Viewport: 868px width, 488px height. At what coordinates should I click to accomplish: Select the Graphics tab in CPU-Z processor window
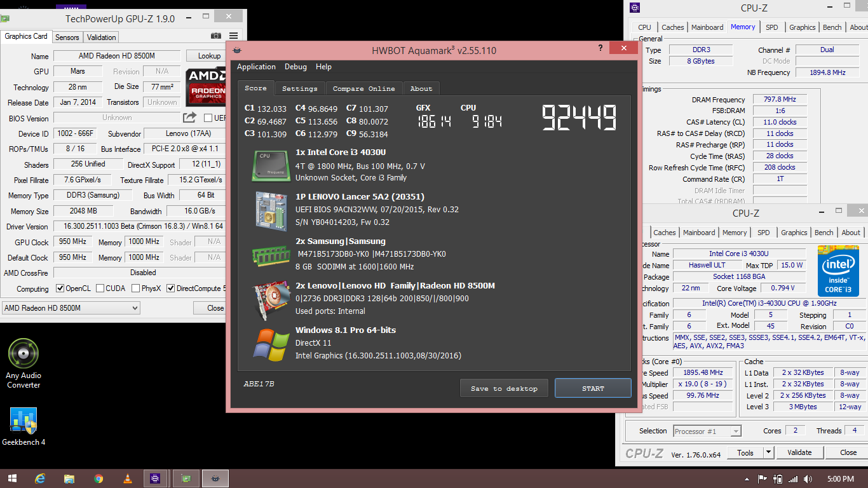[x=794, y=233]
